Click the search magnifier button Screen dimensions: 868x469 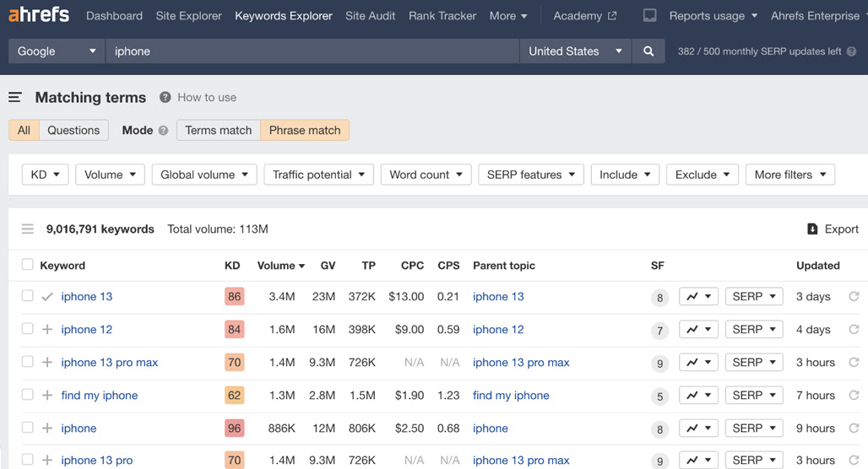pos(648,51)
